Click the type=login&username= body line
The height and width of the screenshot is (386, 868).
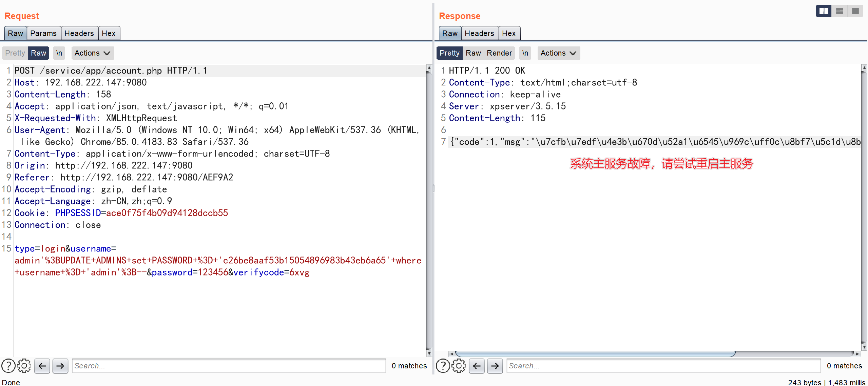pyautogui.click(x=65, y=248)
